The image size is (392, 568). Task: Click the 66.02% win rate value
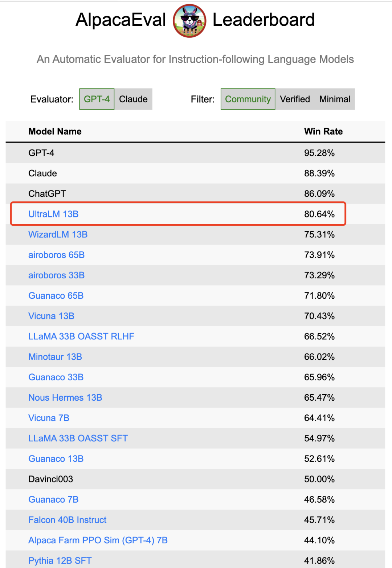(319, 357)
